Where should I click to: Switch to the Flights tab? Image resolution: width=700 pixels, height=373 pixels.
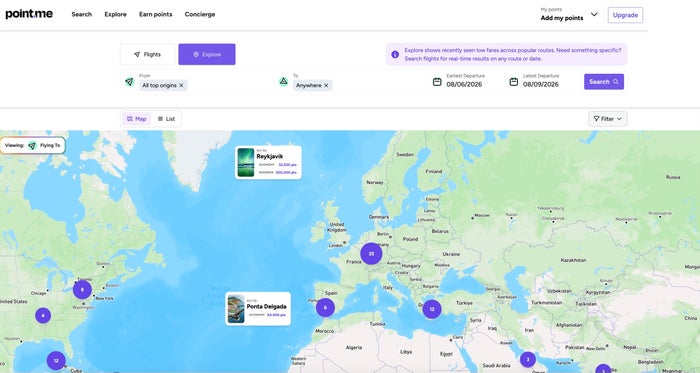pyautogui.click(x=147, y=54)
